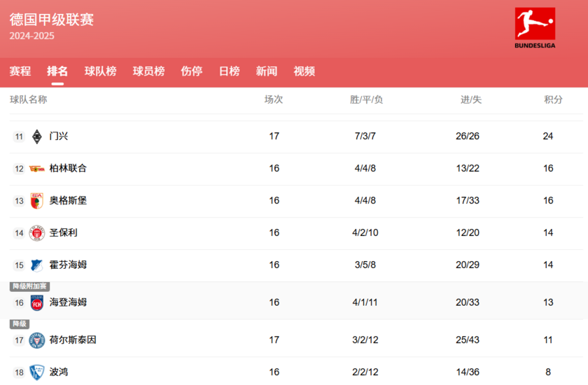The image size is (588, 385).
Task: Click the 荷尔斯泰因 team crest icon
Action: (x=37, y=340)
